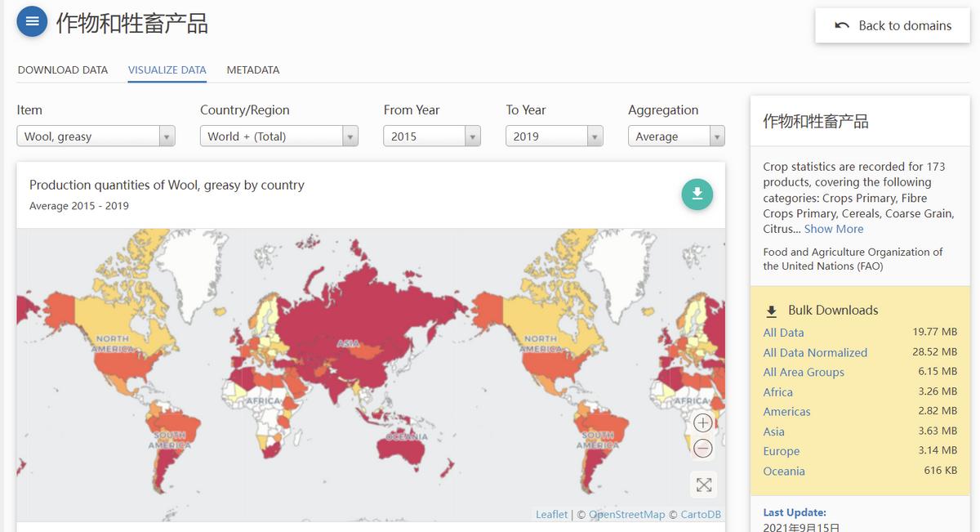Expand the Country/Region dropdown
Screen dimensions: 980x532
(279, 136)
